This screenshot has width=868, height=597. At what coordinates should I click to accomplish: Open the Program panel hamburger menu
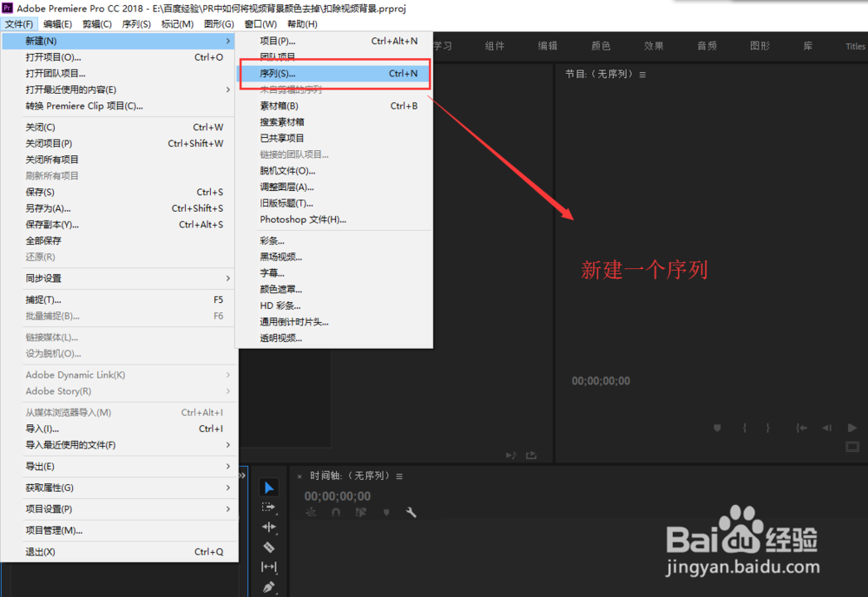642,75
